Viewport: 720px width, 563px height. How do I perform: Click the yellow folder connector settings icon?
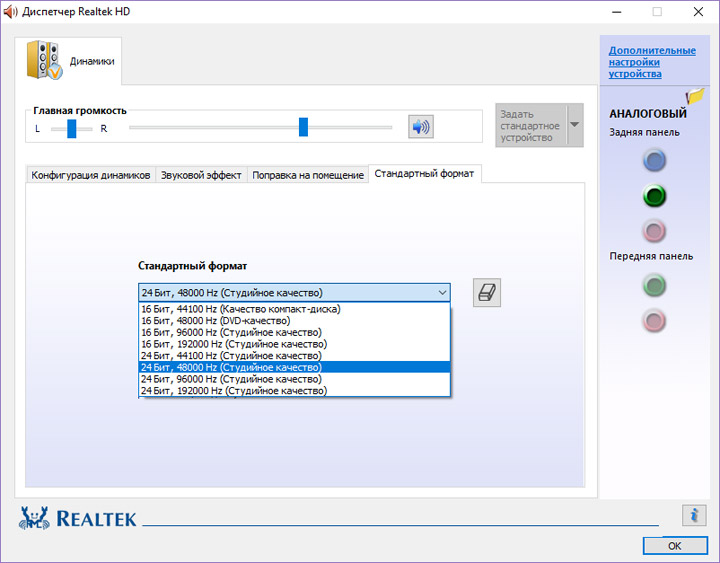pos(695,96)
